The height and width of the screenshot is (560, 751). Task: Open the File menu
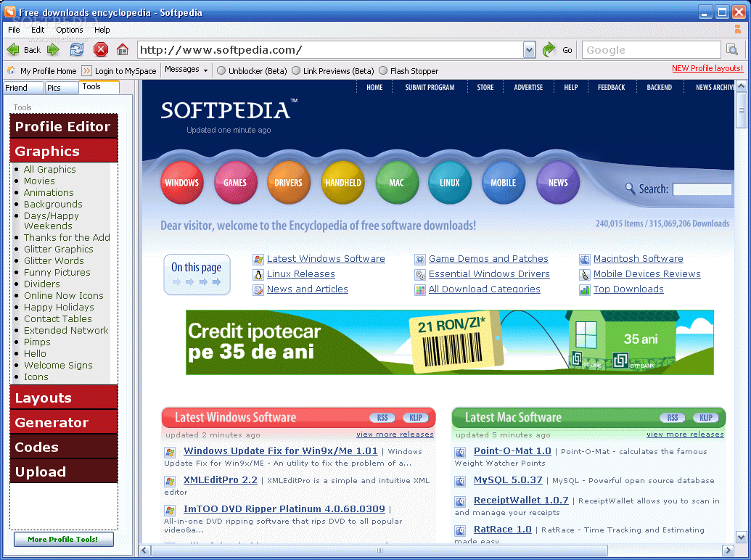pyautogui.click(x=15, y=30)
